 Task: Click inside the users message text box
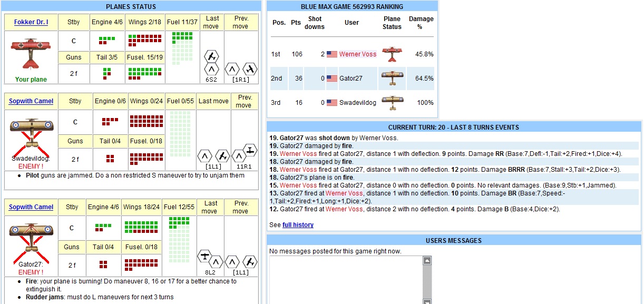click(346, 280)
